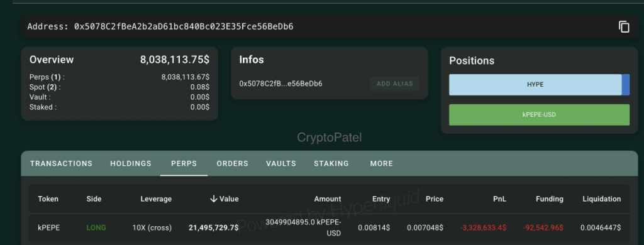Sort table by Liquidation column header
Screen dimensions: 644x245
click(602, 199)
